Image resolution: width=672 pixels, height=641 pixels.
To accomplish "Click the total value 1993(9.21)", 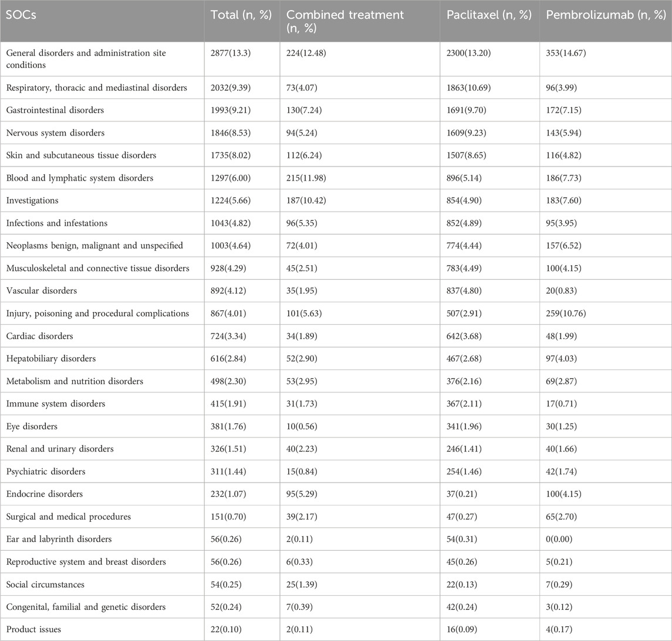I will (x=231, y=110).
